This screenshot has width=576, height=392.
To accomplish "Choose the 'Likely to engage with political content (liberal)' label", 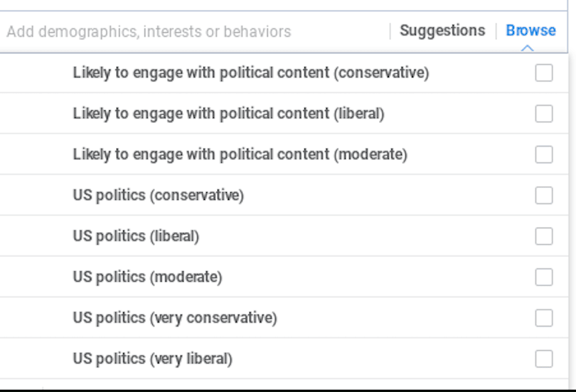I will [228, 114].
